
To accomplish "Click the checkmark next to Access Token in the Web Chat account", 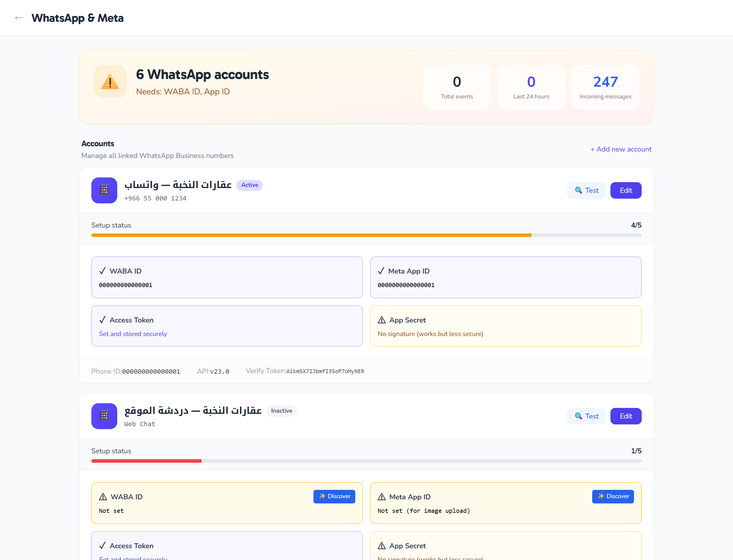I will tap(102, 546).
